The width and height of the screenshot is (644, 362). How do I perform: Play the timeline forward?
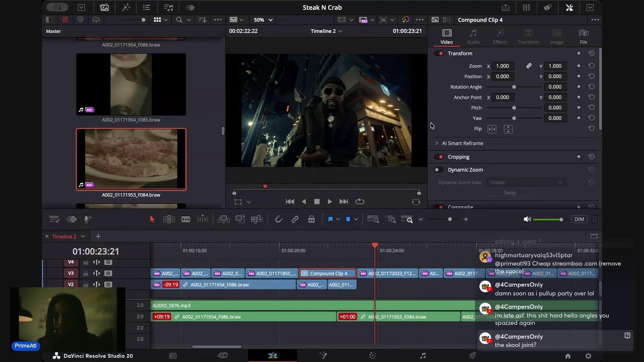point(330,202)
